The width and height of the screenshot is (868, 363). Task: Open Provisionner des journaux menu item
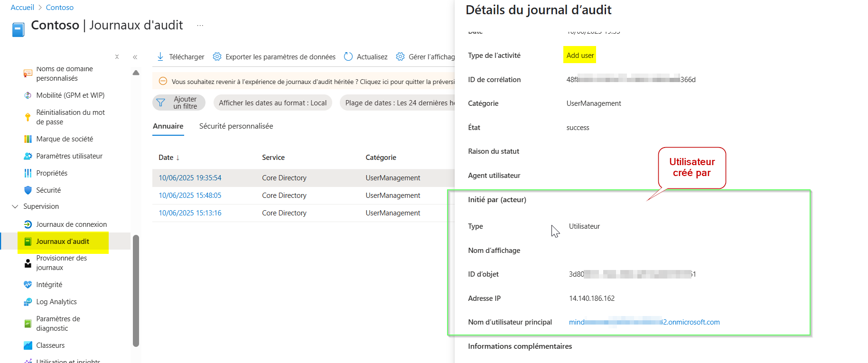62,263
